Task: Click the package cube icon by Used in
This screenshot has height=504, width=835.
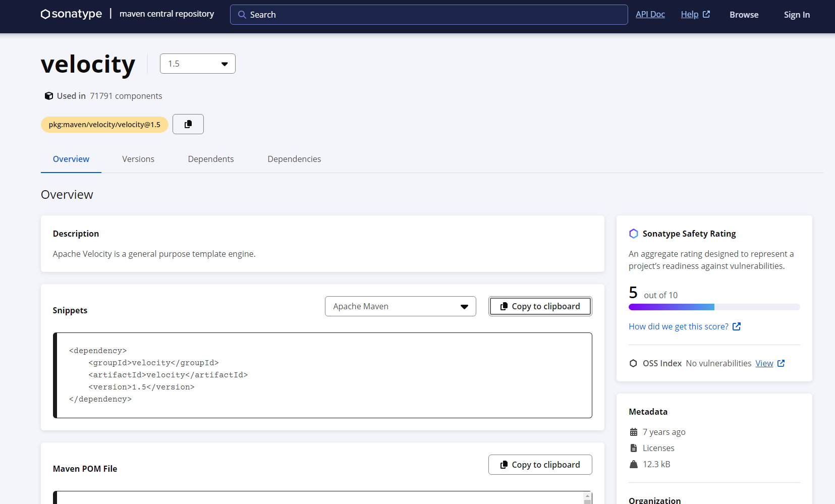Action: [49, 96]
